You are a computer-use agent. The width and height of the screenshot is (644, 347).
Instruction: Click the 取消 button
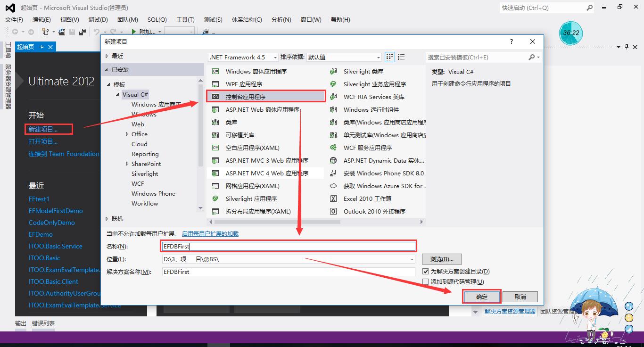(x=520, y=297)
